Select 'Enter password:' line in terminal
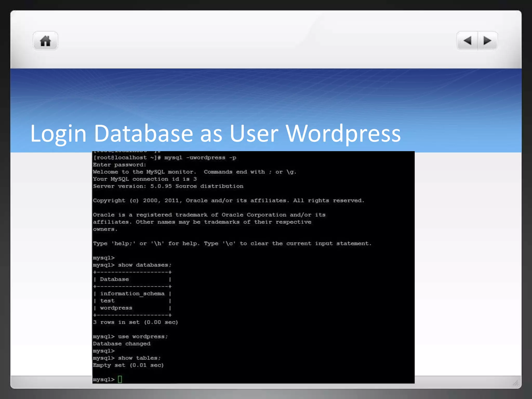The width and height of the screenshot is (532, 399). [119, 165]
